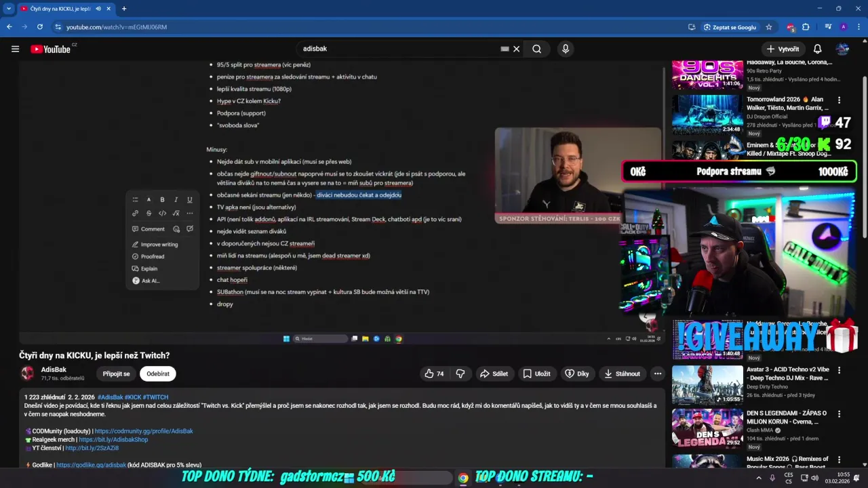
Task: Open the Chrome profile 'A' avatar
Action: click(843, 27)
